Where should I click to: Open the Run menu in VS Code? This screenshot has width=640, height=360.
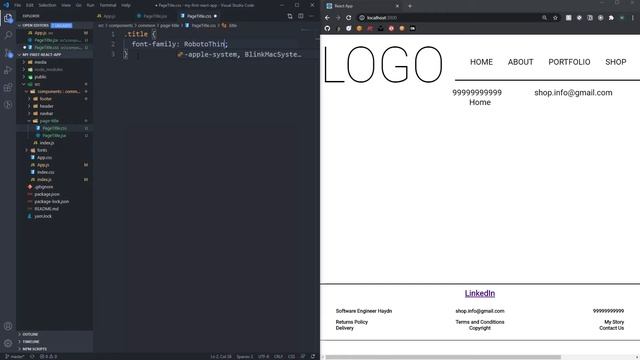pos(90,5)
